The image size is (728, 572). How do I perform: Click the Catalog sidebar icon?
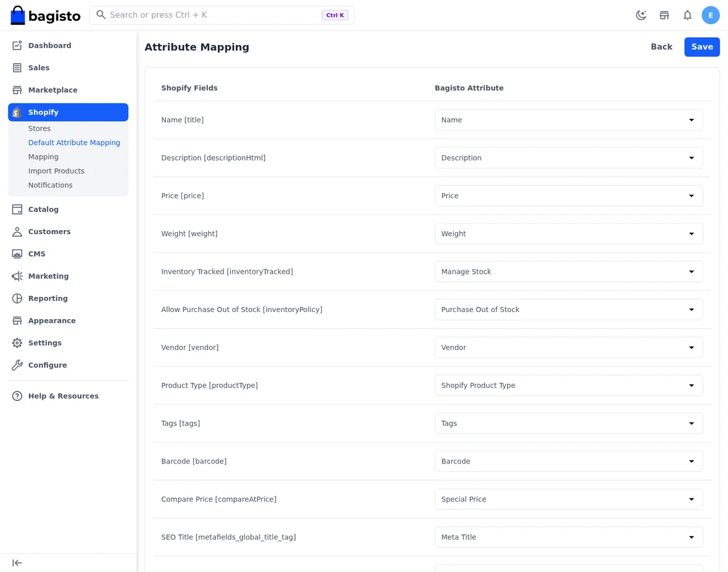coord(17,209)
